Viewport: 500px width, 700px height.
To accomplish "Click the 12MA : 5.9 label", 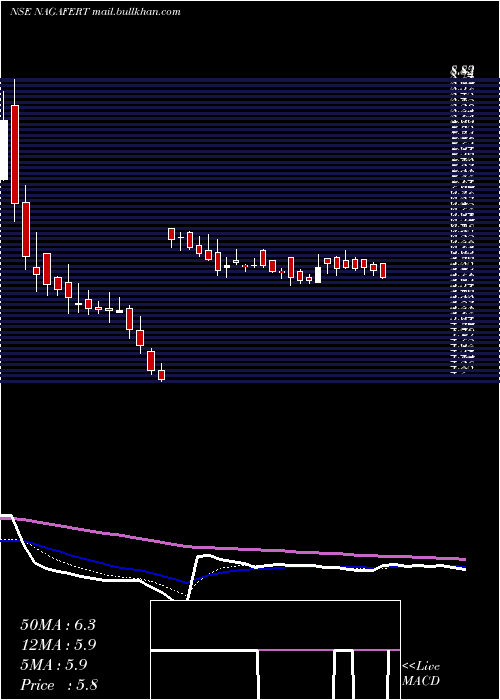I will [x=58, y=645].
